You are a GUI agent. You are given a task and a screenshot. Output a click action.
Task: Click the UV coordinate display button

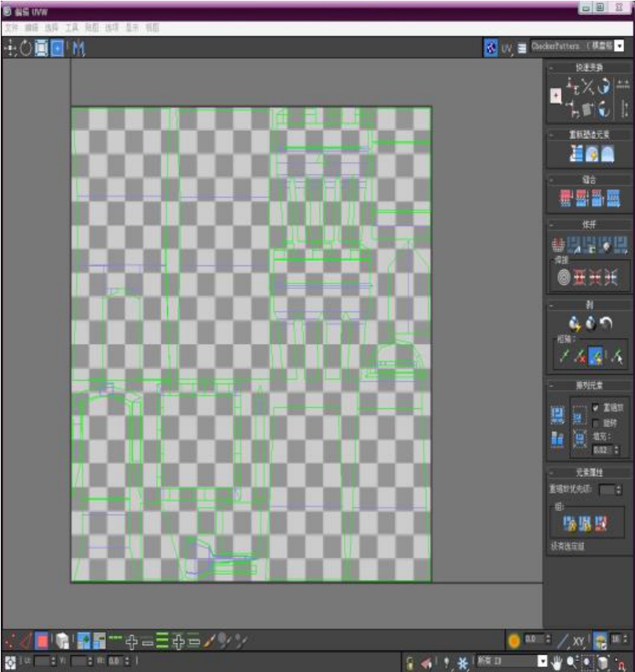click(506, 49)
